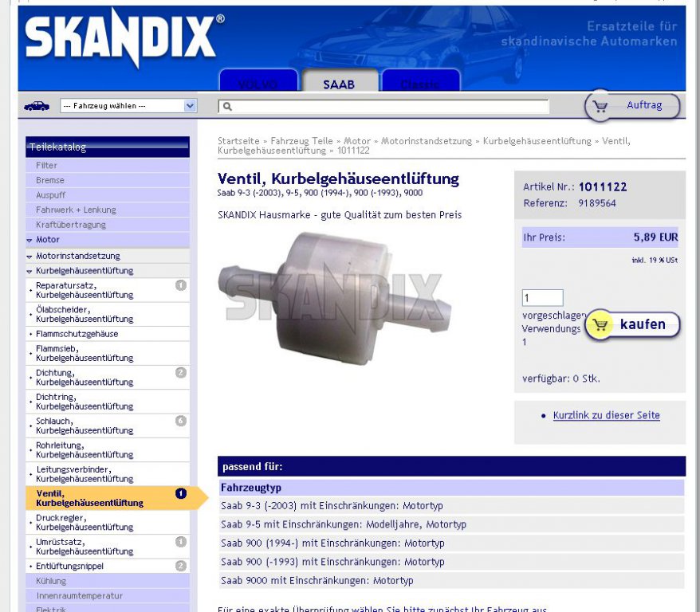Click article number 1011122
The width and height of the screenshot is (700, 612).
pos(603,187)
